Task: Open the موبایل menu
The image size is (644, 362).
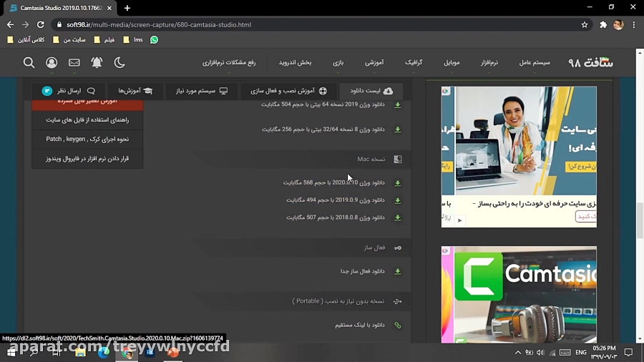Action: [x=452, y=62]
